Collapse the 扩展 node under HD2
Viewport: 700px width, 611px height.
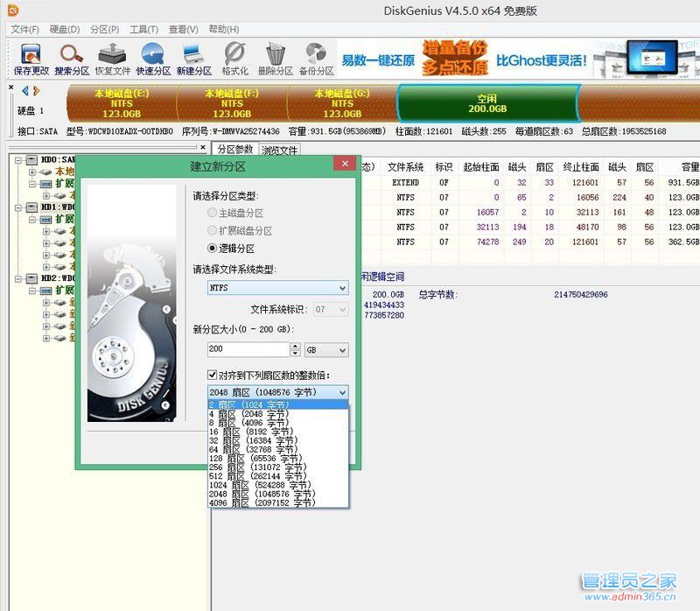click(32, 291)
